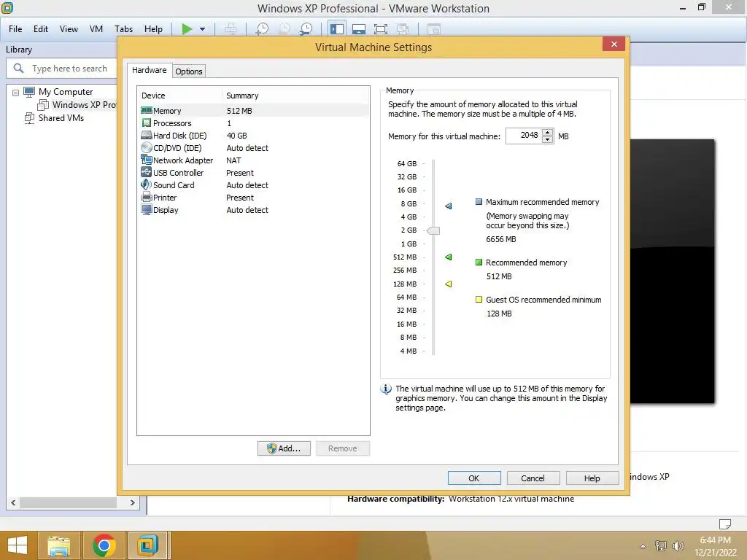Click the memory slider thumb at 2 GB
This screenshot has width=747, height=560.
[x=433, y=230]
